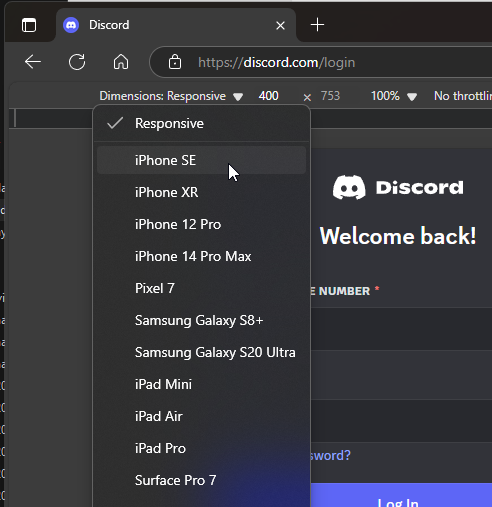The image size is (492, 507).
Task: Choose iPhone 12 Pro device
Action: click(x=202, y=224)
